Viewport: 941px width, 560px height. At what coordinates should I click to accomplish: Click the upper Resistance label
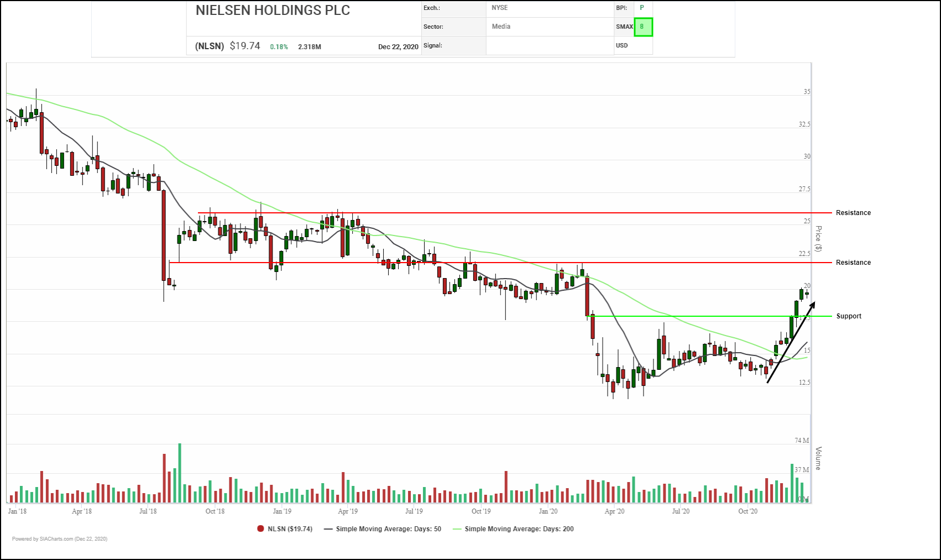(853, 213)
